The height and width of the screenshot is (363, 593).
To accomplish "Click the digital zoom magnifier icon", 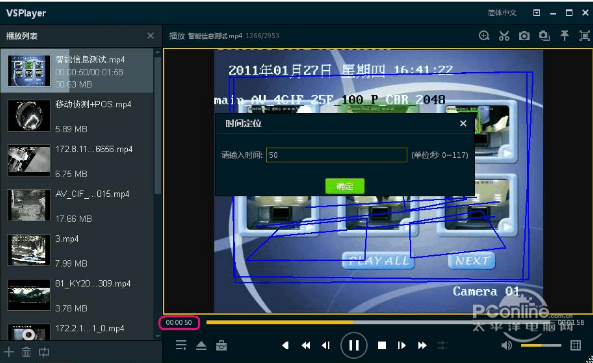I will [484, 36].
